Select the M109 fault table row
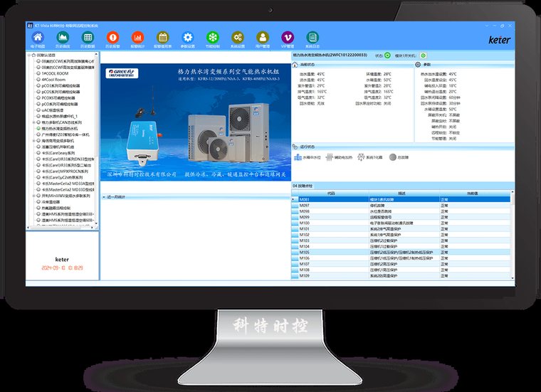This screenshot has width=541, height=392. pos(401,276)
